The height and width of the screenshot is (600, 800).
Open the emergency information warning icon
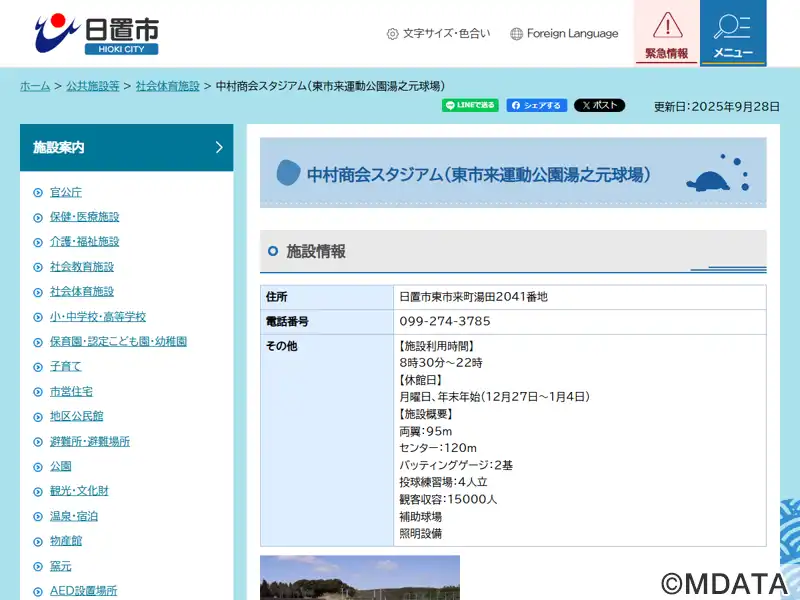666,32
